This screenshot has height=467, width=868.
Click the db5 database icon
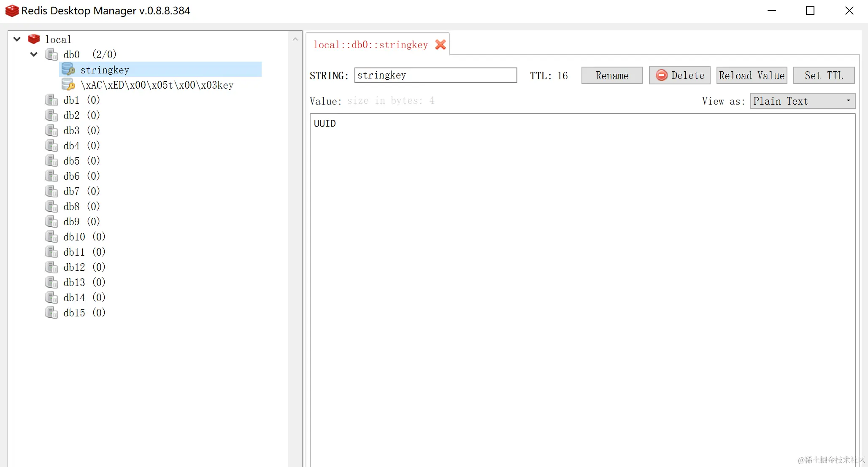tap(51, 161)
